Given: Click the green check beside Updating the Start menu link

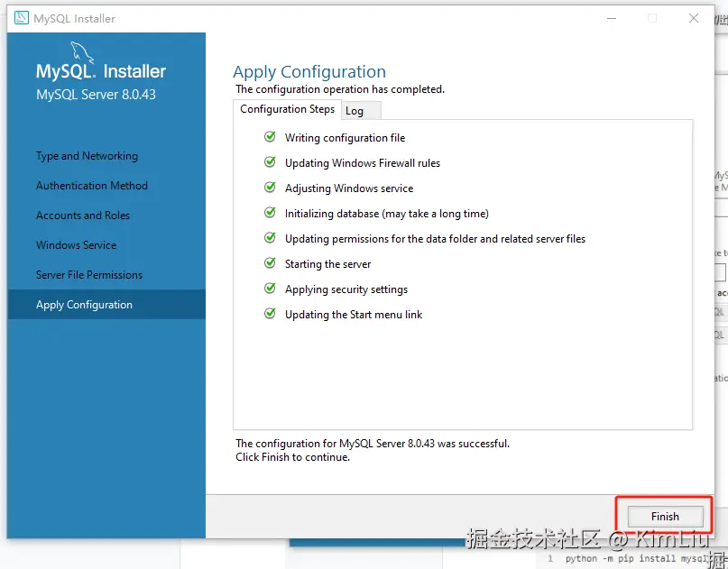Looking at the screenshot, I should coord(270,313).
